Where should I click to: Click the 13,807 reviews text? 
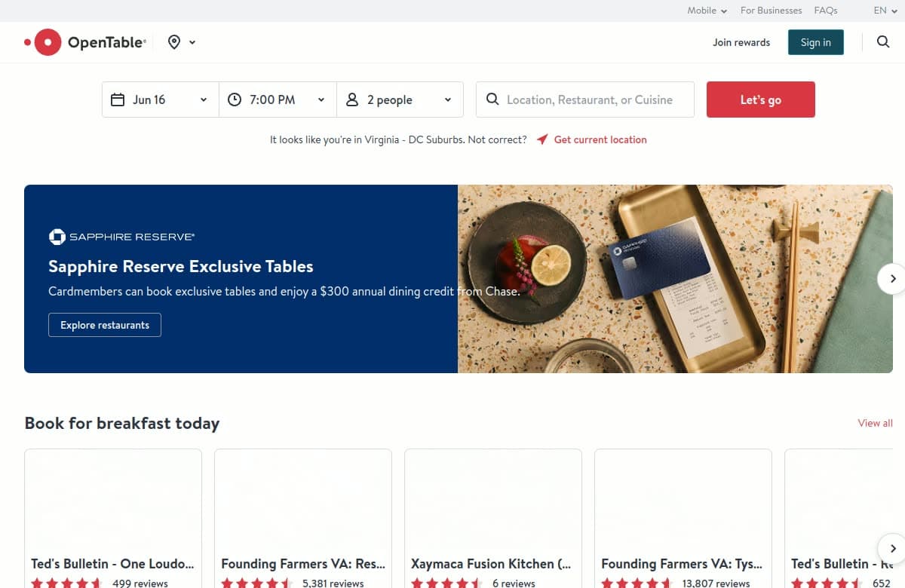716,583
